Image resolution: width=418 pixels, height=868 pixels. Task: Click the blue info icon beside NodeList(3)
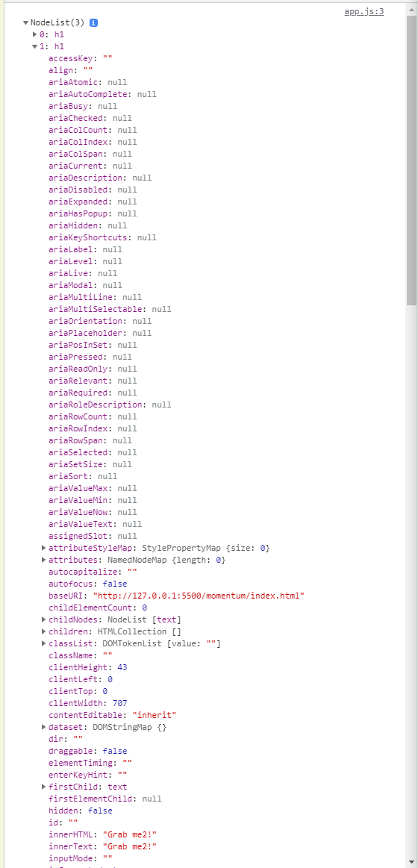coord(93,22)
